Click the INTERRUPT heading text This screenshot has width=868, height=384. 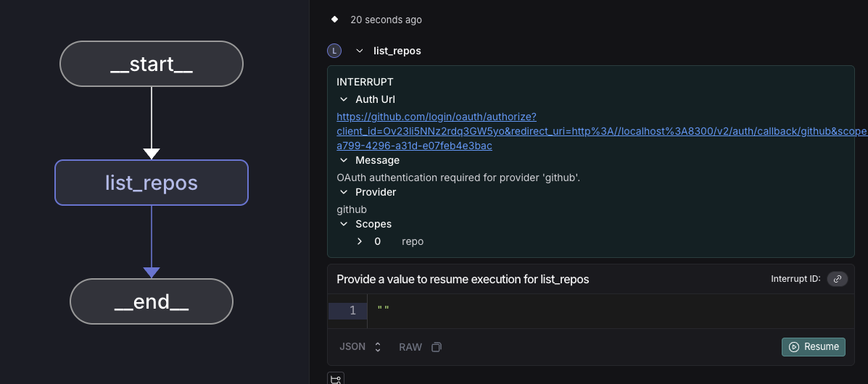(x=365, y=82)
